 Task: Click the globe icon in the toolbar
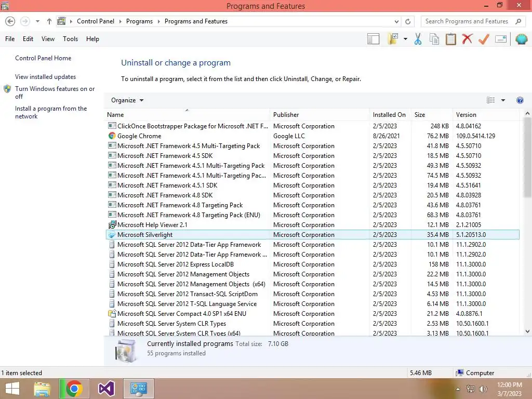coord(522,39)
